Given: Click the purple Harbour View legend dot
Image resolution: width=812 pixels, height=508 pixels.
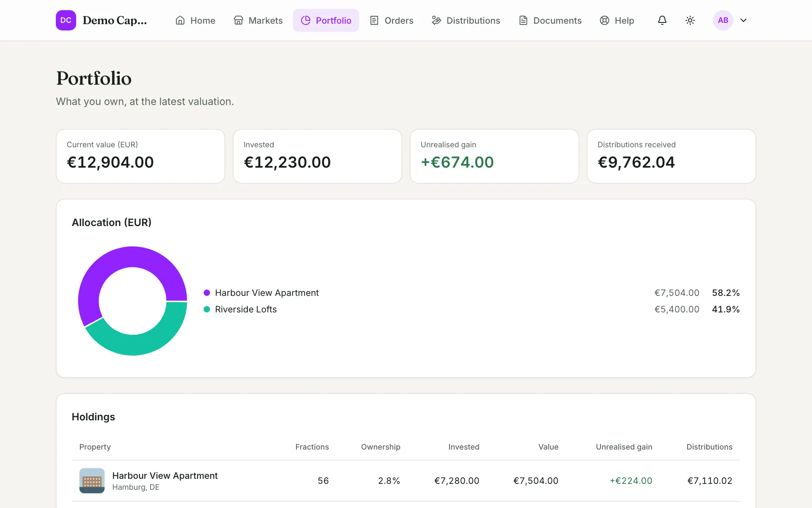Looking at the screenshot, I should point(207,293).
